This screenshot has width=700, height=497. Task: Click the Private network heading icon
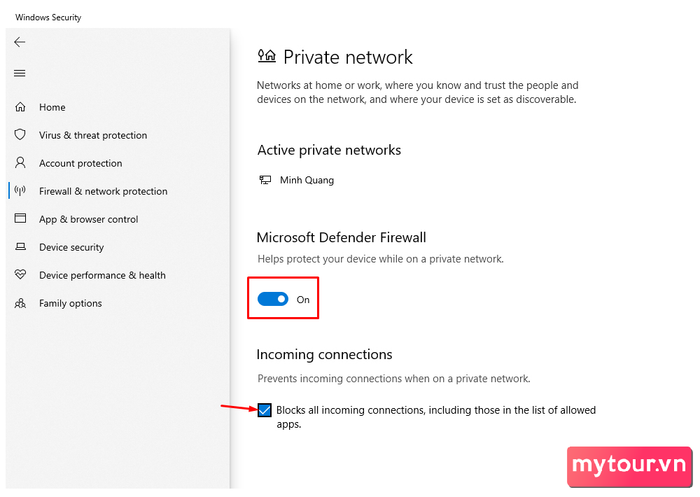(x=267, y=56)
